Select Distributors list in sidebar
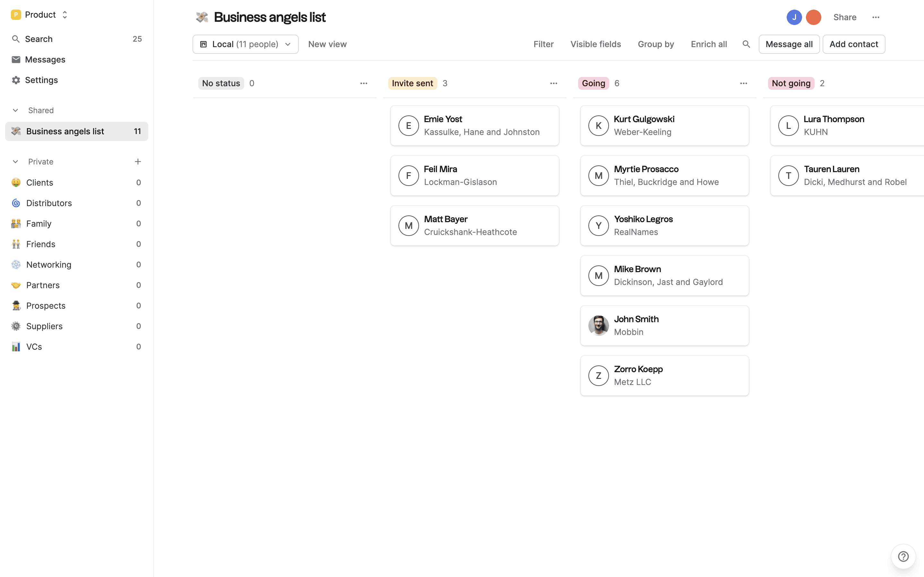 [x=49, y=203]
